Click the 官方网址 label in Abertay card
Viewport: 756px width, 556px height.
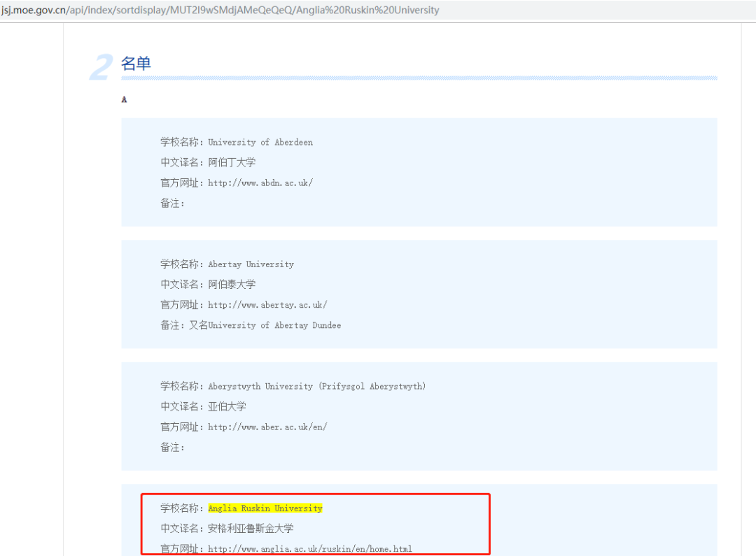(181, 305)
